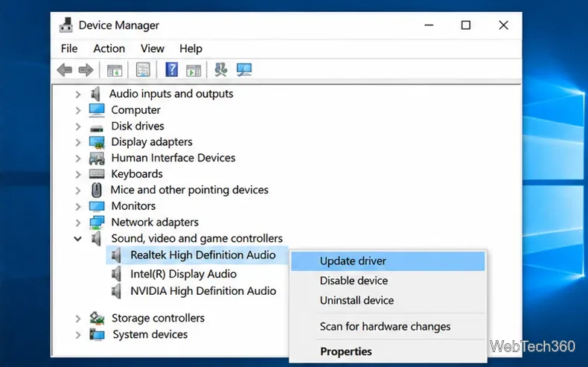Click the Mice and pointing devices icon
Viewport: 588px width, 367px height.
96,190
